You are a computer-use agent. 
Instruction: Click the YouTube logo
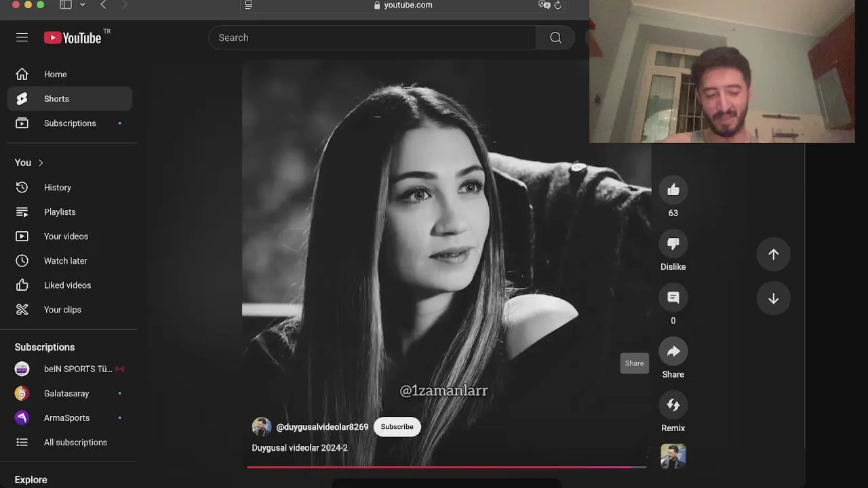(73, 38)
